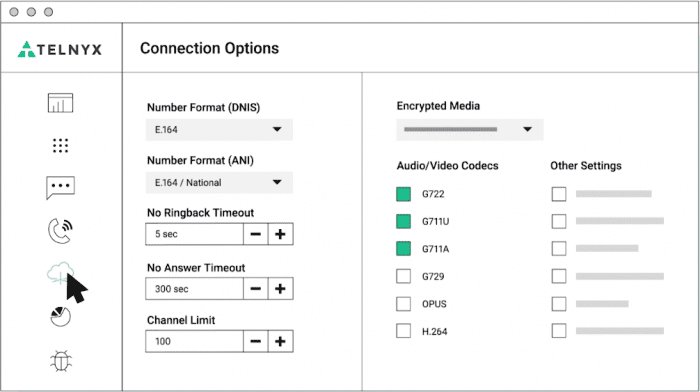Open the dashboard chart icon in sidebar
Image resolution: width=700 pixels, height=392 pixels.
coord(60,103)
